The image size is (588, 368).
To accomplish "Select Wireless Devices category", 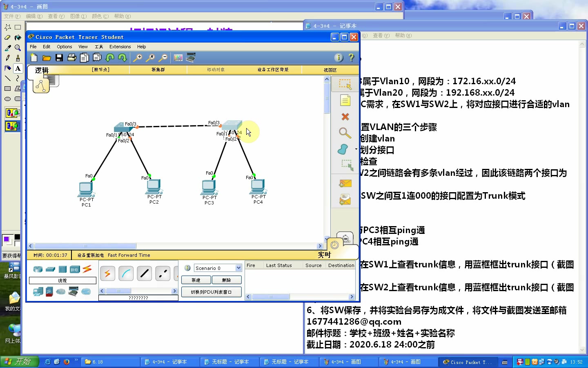I will tap(75, 269).
